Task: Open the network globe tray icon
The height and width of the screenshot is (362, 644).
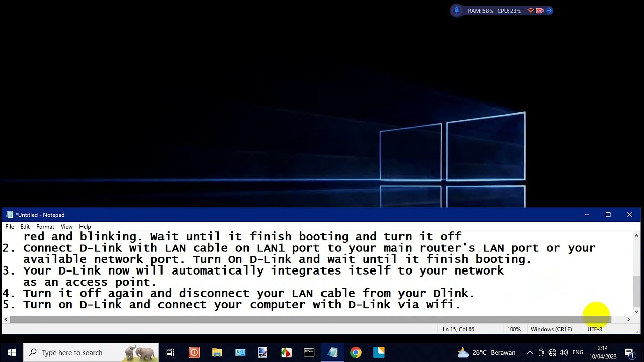Action: click(x=552, y=353)
